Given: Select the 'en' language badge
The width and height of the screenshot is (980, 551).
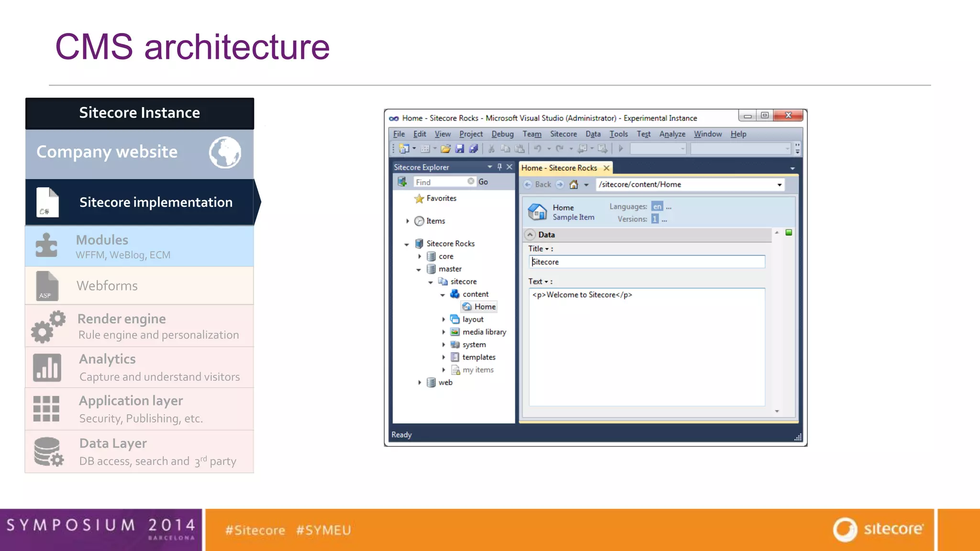Looking at the screenshot, I should (657, 207).
